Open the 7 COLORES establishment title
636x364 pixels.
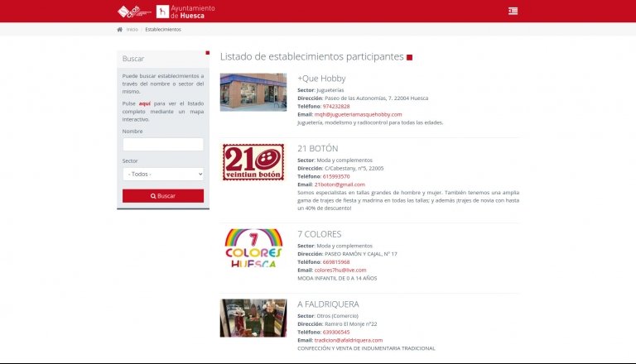319,234
